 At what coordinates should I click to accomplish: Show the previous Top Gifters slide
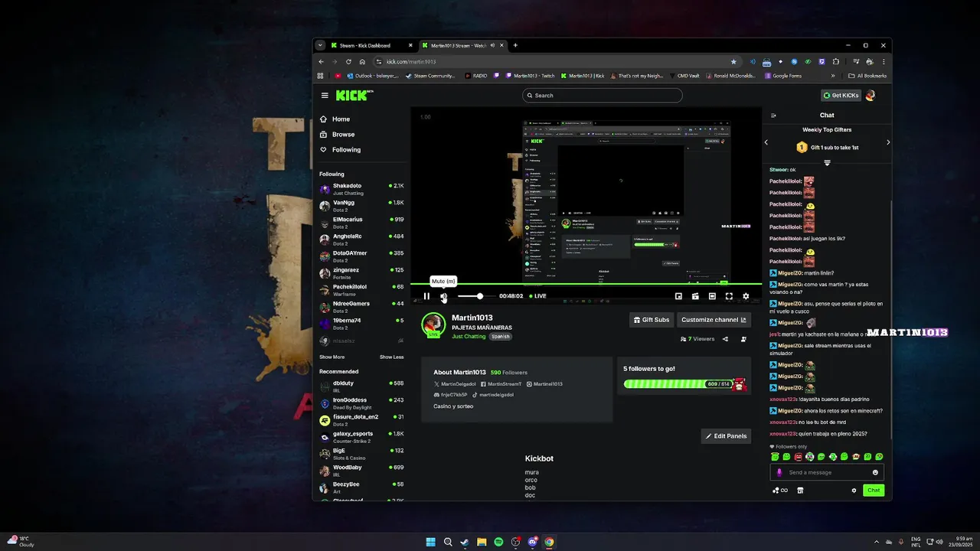[766, 142]
